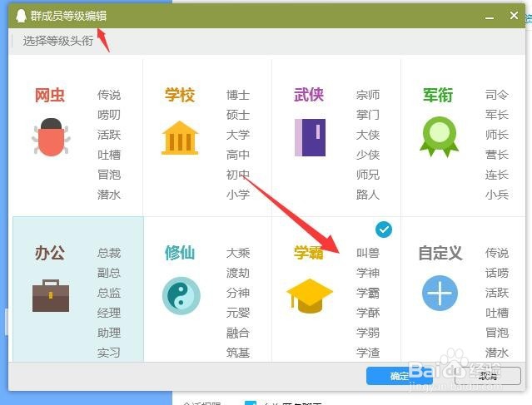Click 学酥 level in 学霸 list

coord(368,314)
